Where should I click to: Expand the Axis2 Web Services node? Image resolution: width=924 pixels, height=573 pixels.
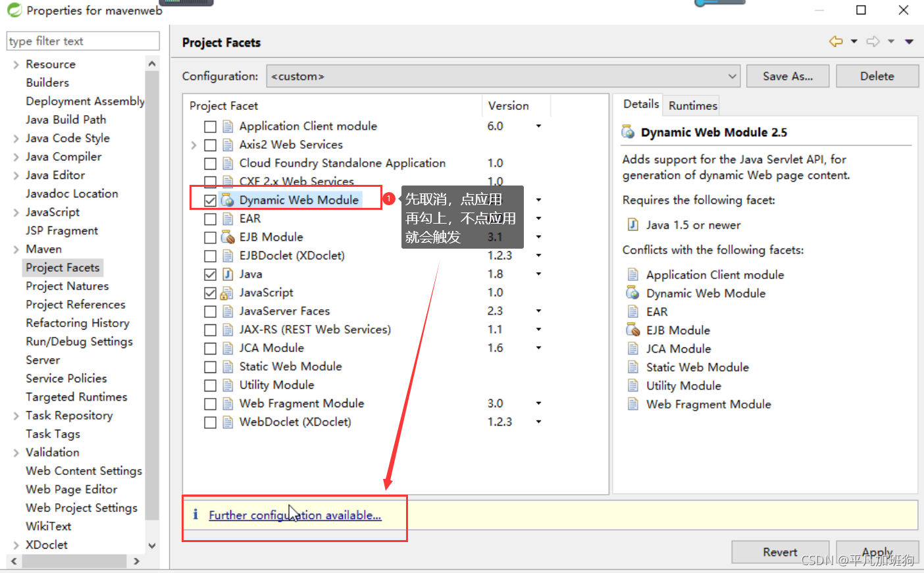pyautogui.click(x=193, y=145)
